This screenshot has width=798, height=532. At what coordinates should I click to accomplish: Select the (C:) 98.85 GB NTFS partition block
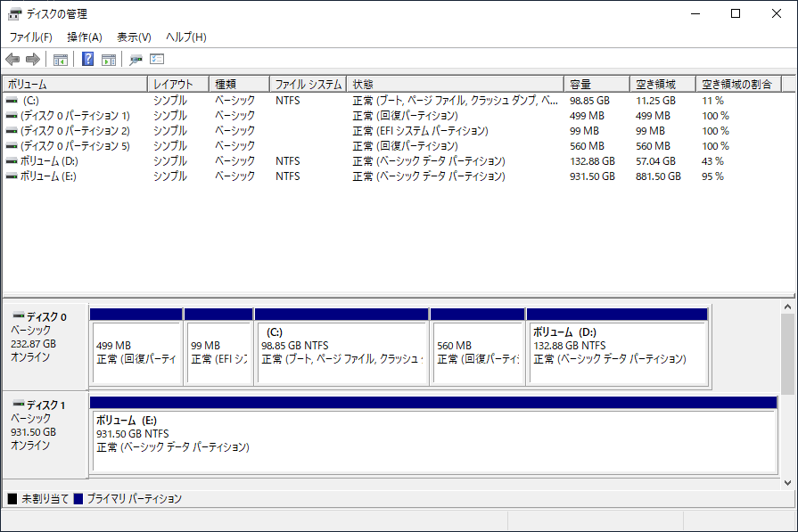[x=341, y=347]
